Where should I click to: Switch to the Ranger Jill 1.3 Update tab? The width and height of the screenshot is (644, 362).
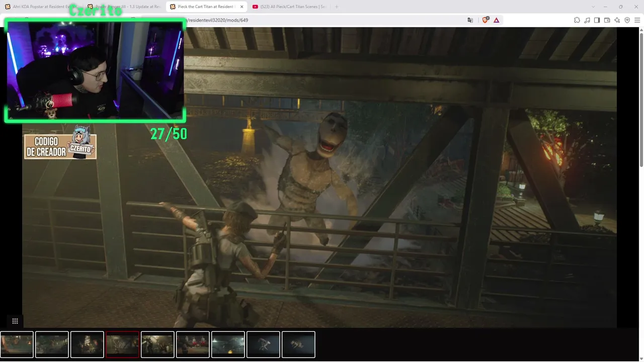pos(124,7)
